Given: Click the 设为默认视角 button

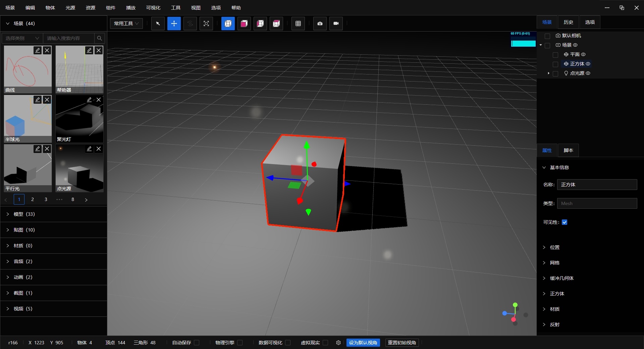Looking at the screenshot, I should (x=363, y=343).
